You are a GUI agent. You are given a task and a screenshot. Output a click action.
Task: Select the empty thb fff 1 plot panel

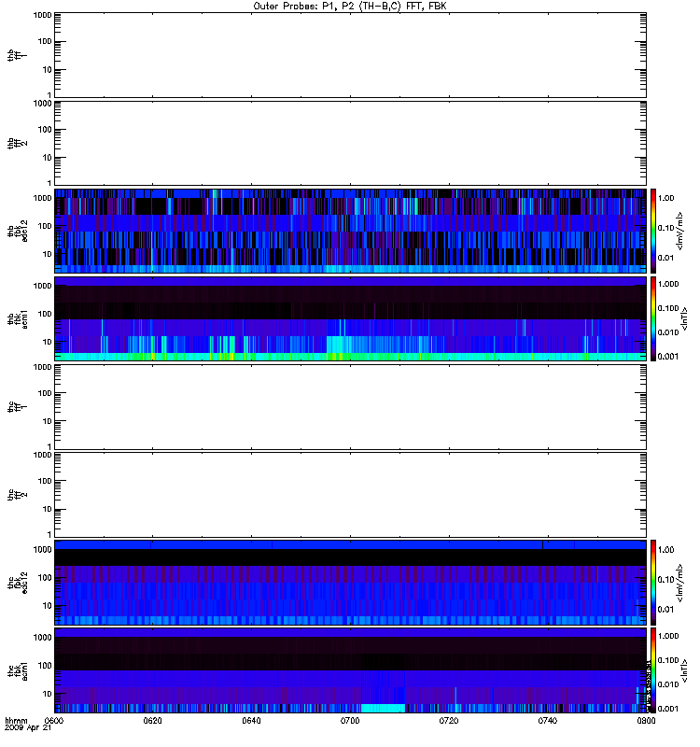point(351,55)
